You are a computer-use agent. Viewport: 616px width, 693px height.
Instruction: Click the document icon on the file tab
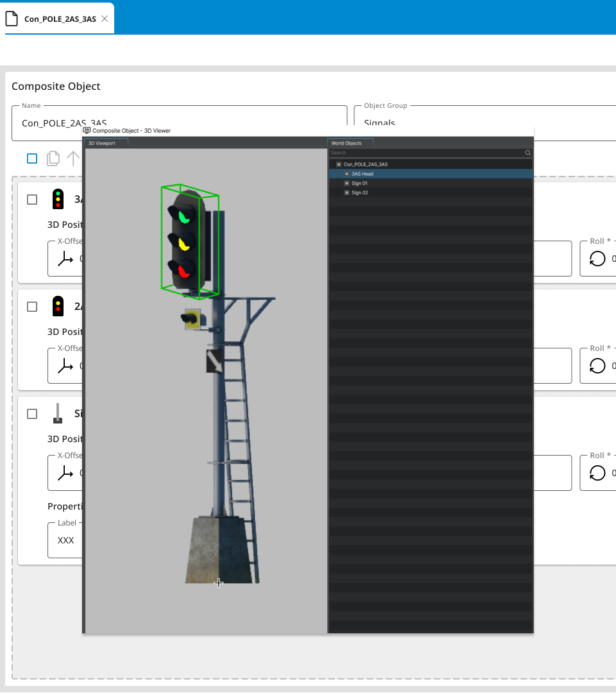(12, 19)
